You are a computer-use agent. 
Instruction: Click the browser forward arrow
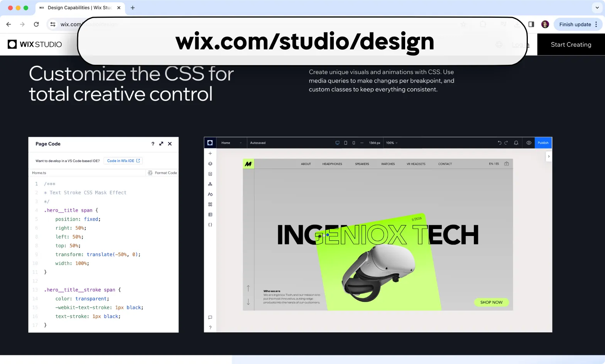[x=22, y=24]
